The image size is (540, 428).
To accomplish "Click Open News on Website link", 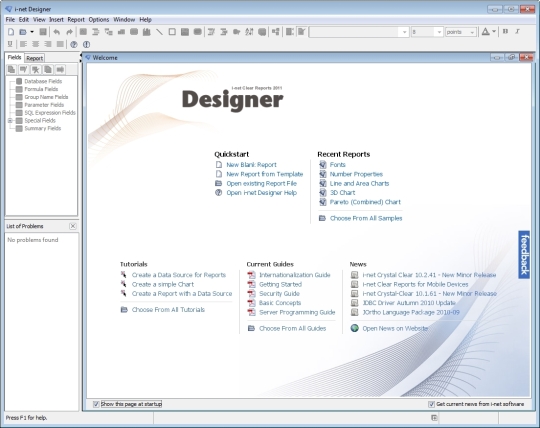I will (395, 328).
